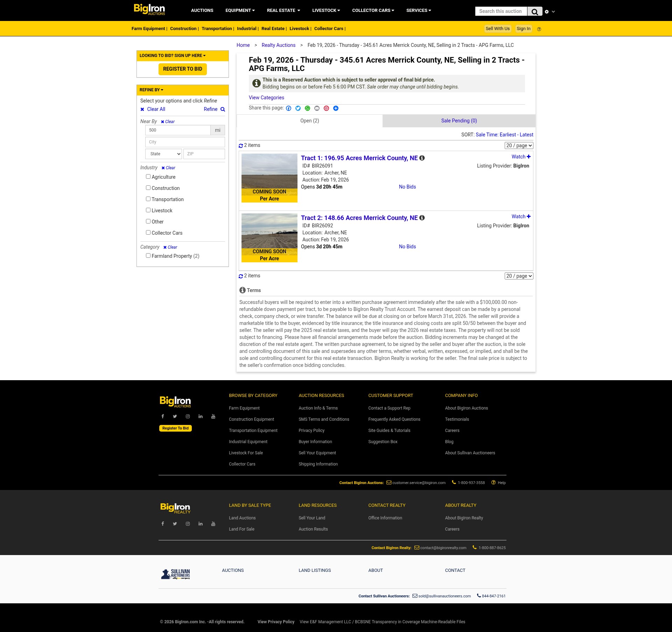Viewport: 672px width, 632px height.
Task: Expand the Equipment menu
Action: pyautogui.click(x=240, y=10)
